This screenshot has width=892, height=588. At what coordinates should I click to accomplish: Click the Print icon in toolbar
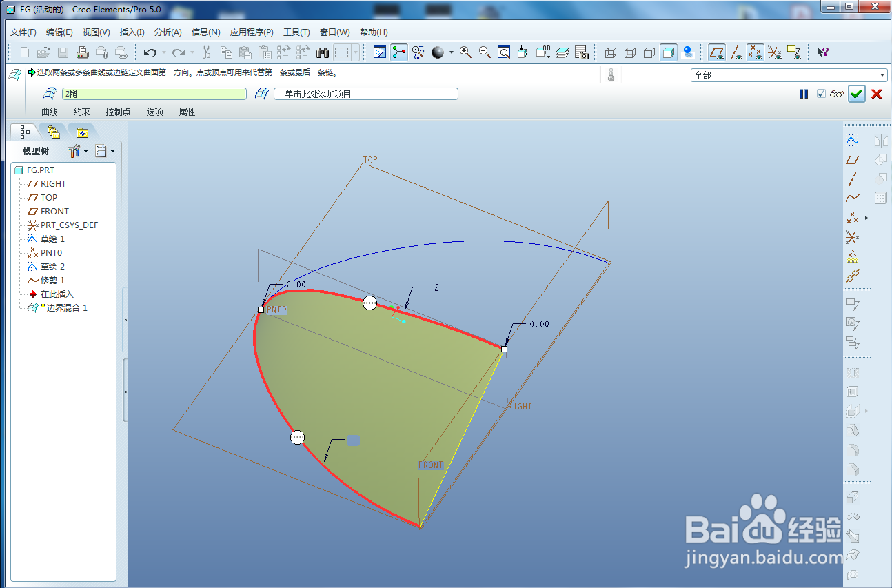(x=82, y=52)
